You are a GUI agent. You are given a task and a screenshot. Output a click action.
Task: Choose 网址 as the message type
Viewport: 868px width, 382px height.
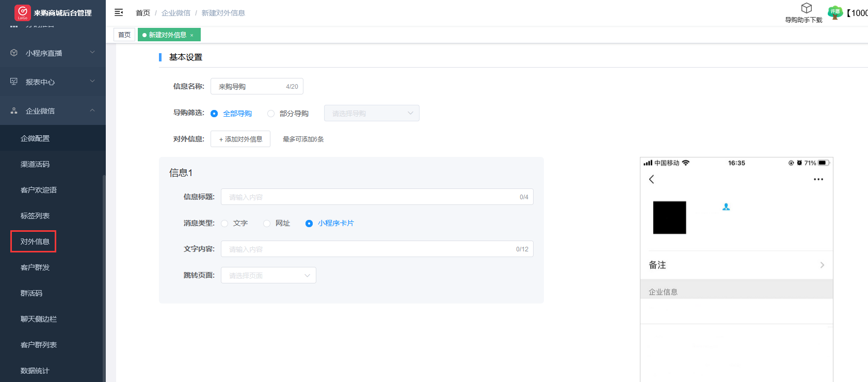pos(267,224)
